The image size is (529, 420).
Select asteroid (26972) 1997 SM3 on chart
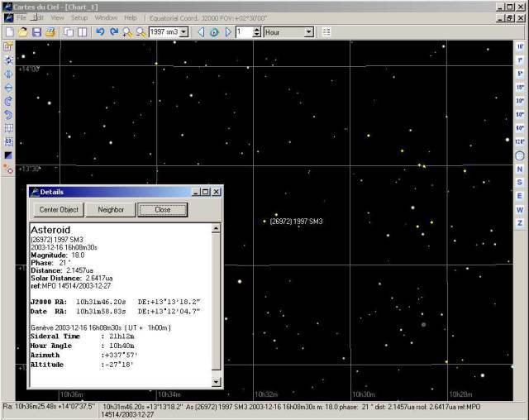264,222
